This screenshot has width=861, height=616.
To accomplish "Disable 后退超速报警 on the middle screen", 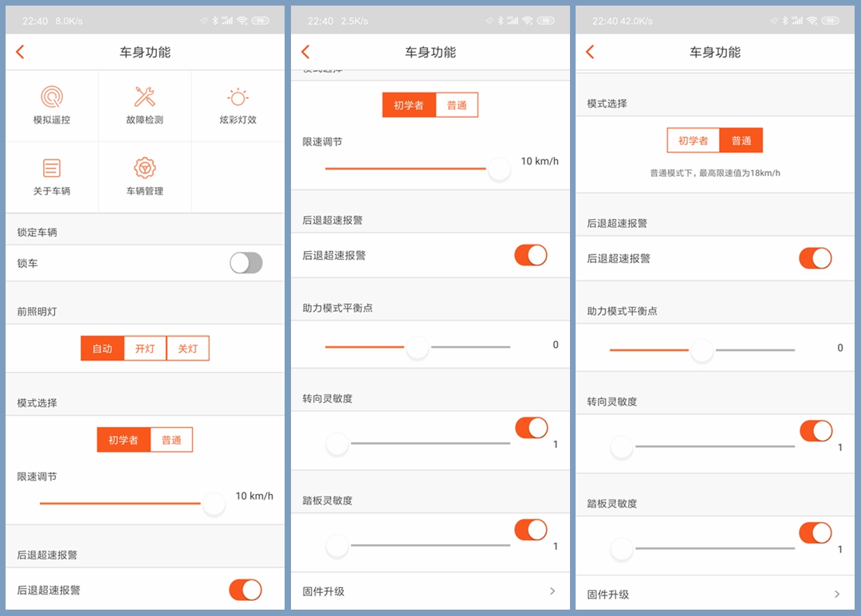I will click(x=531, y=255).
